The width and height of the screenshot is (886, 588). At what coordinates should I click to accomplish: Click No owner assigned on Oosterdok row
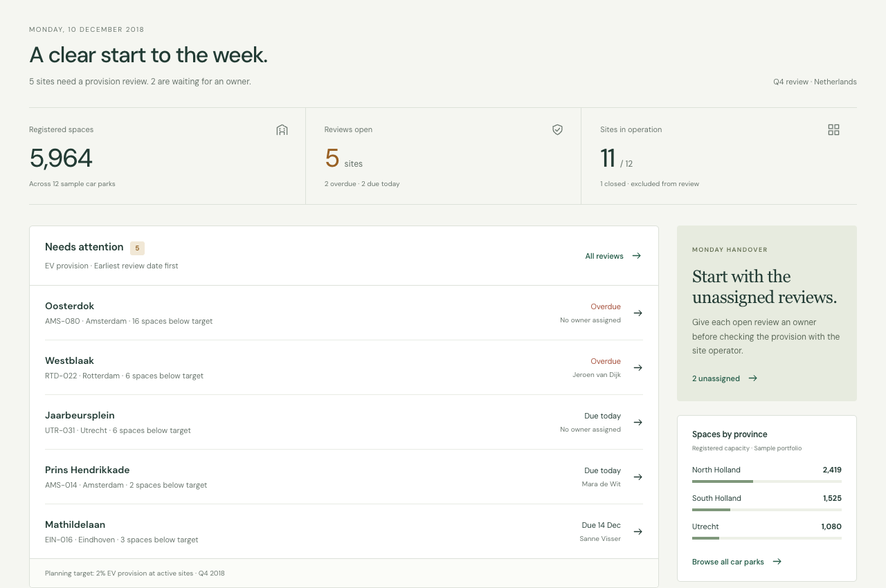[590, 320]
